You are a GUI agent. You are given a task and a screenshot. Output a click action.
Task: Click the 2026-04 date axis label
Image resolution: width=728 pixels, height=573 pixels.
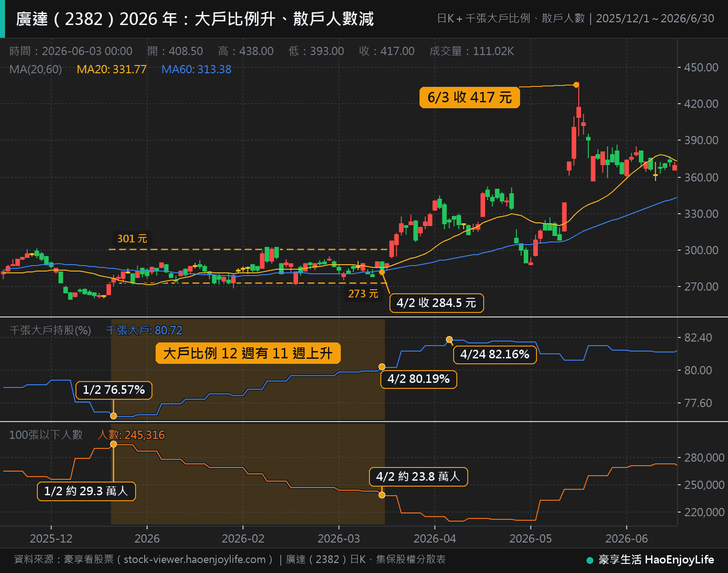coord(435,538)
